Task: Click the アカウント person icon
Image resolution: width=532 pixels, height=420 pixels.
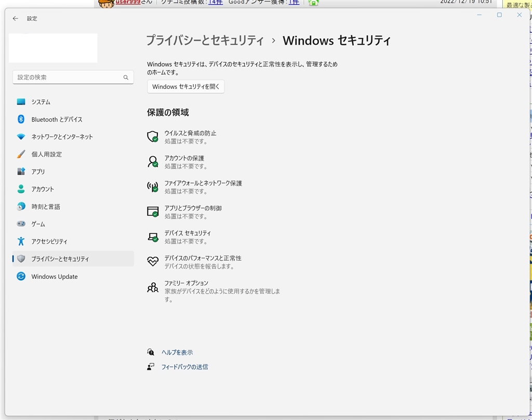Action: [x=21, y=189]
